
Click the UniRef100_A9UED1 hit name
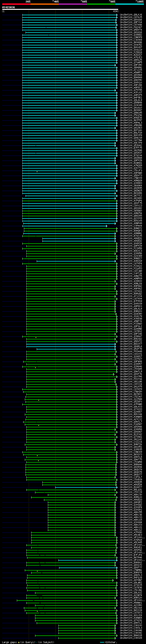131,238
